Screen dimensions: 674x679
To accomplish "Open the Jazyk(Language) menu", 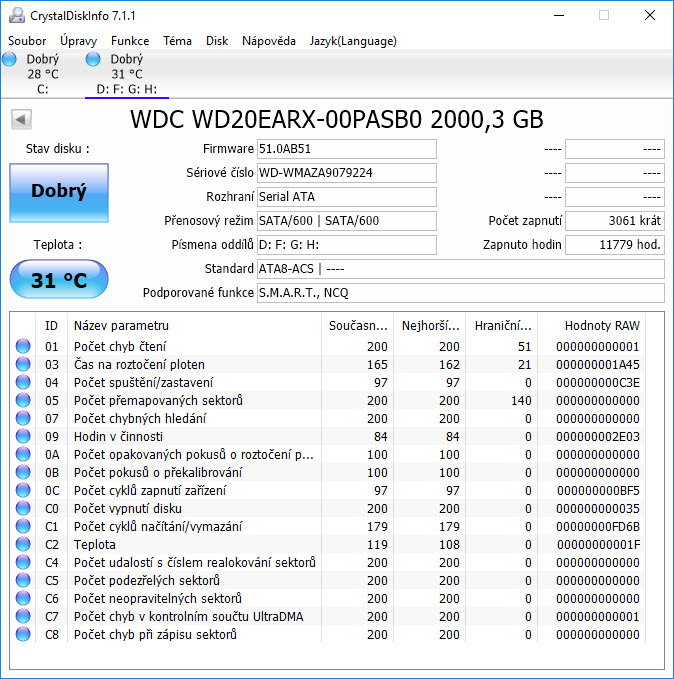I will point(353,41).
